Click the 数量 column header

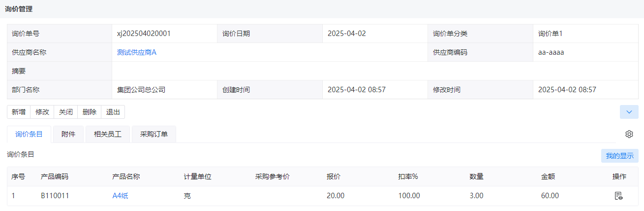coord(477,176)
